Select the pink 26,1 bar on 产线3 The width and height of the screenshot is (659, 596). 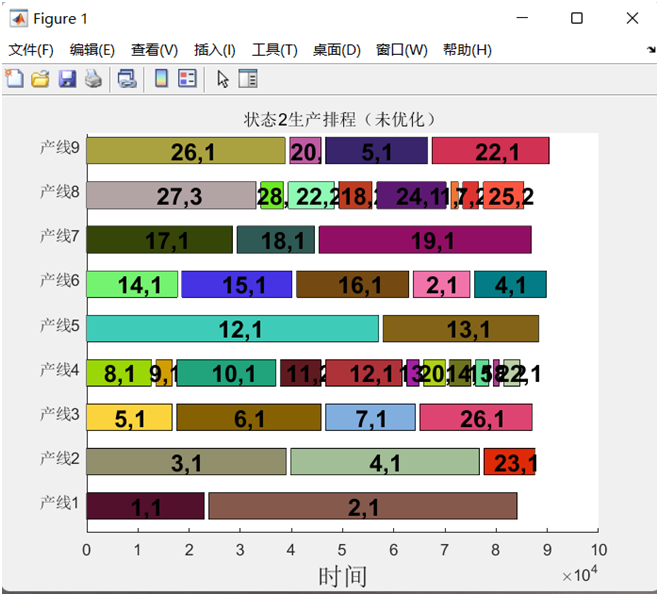click(x=476, y=417)
